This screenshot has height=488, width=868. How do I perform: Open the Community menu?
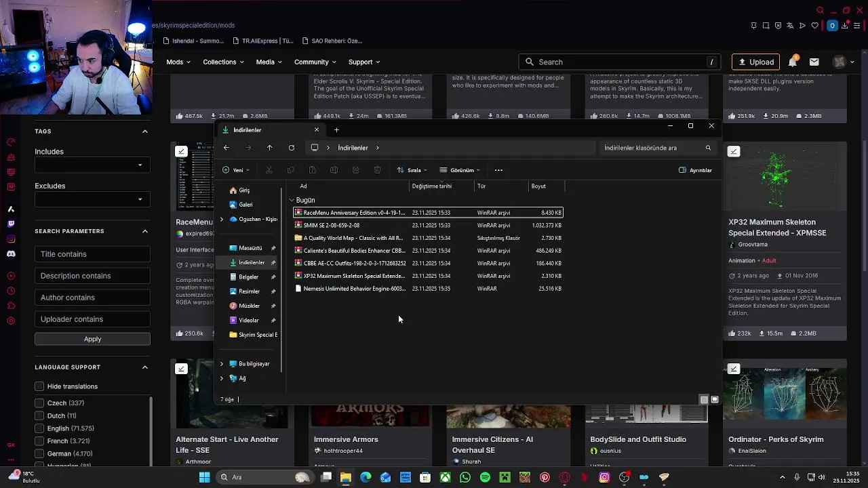(315, 62)
